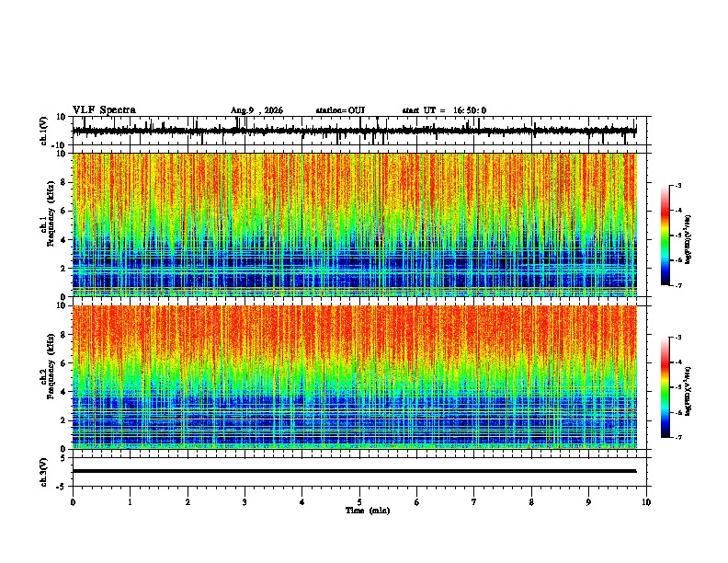Click the "station=OUI" header label
This screenshot has height=563, width=728.
(340, 110)
